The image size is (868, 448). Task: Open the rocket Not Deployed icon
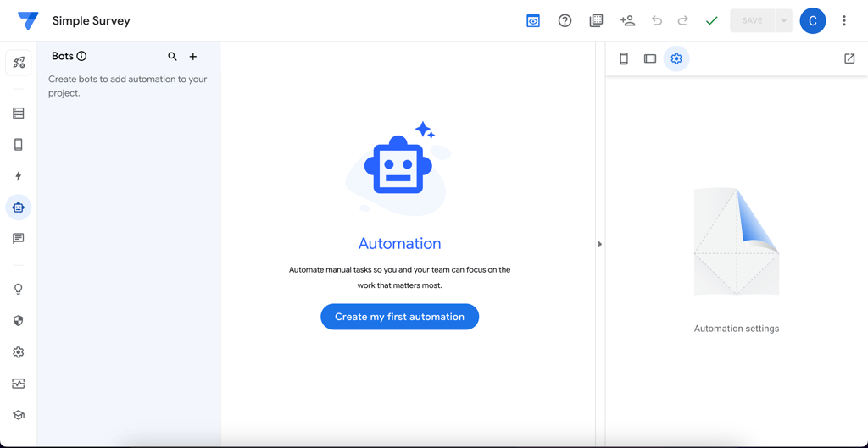19,63
